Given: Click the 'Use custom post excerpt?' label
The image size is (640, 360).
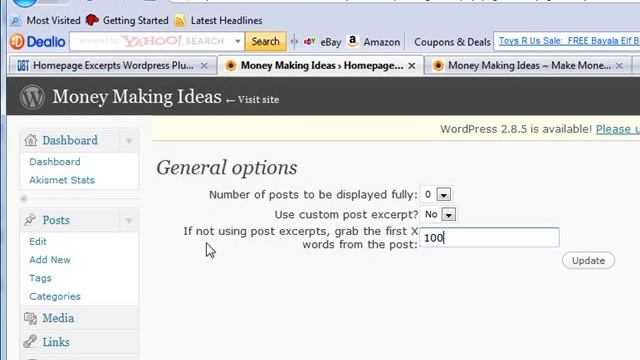Looking at the screenshot, I should pyautogui.click(x=346, y=215).
